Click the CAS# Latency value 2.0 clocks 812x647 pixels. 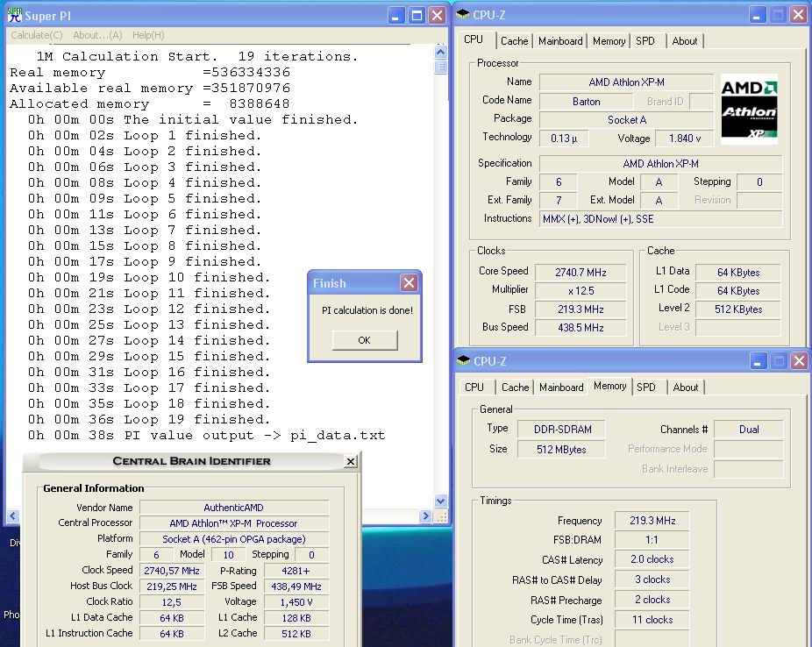tap(652, 559)
